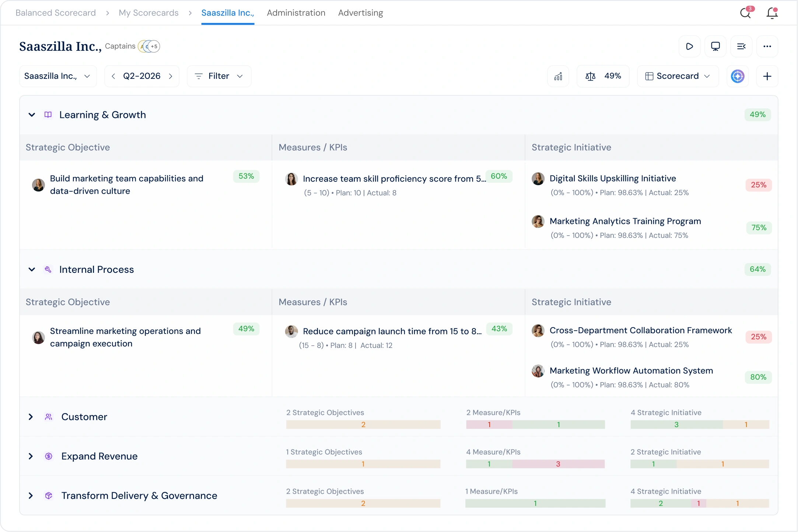
Task: Click the Expand Revenue dollar icon
Action: [x=49, y=456]
